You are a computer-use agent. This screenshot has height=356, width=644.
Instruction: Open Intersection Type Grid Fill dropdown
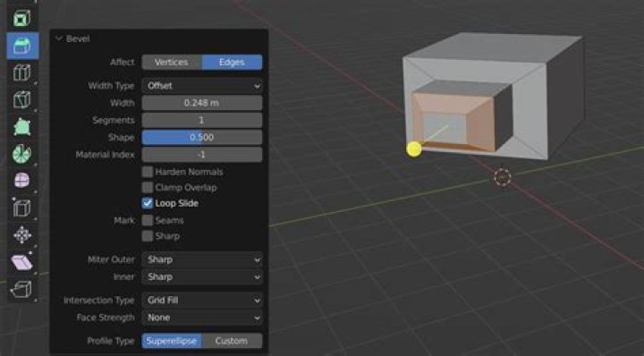[201, 301]
